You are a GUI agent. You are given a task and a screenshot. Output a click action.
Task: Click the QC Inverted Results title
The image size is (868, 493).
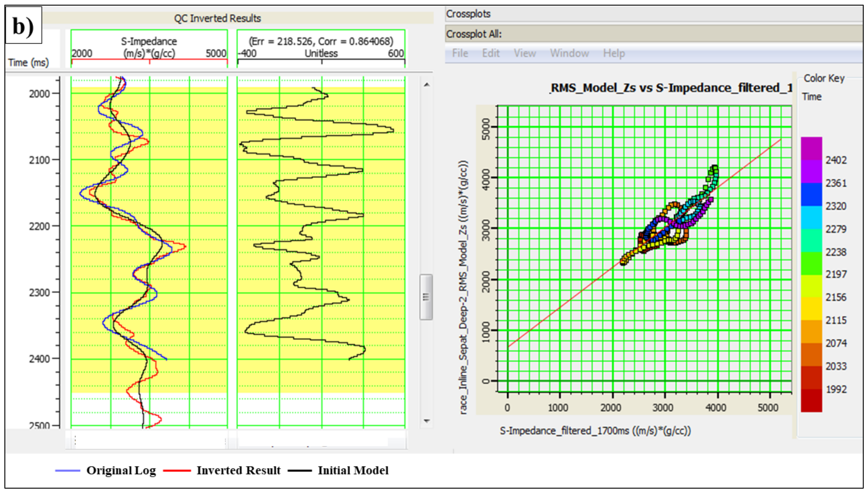coord(217,18)
